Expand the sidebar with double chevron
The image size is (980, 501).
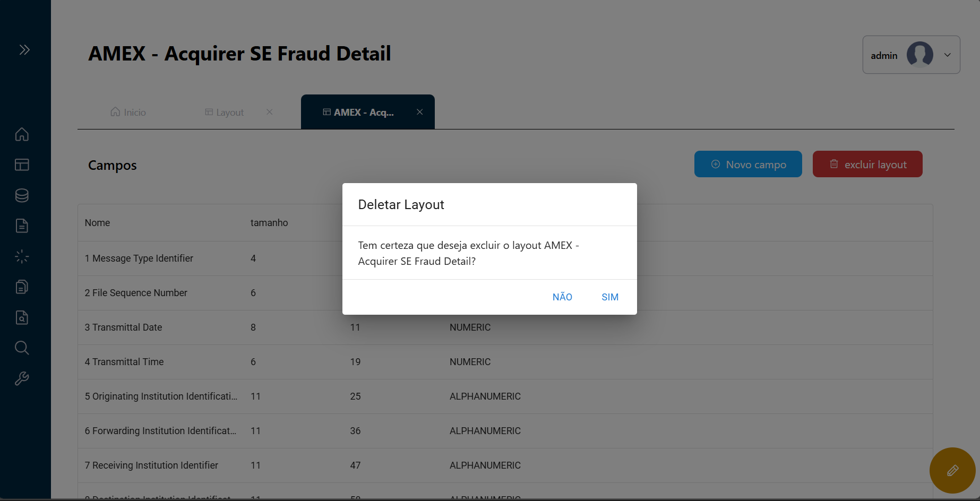point(24,50)
